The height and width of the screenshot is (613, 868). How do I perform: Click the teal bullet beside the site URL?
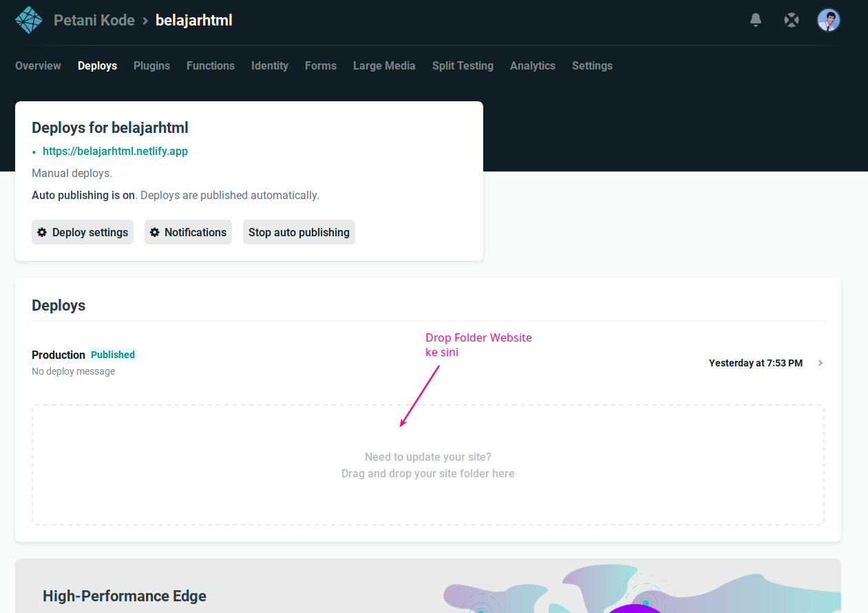click(x=34, y=151)
